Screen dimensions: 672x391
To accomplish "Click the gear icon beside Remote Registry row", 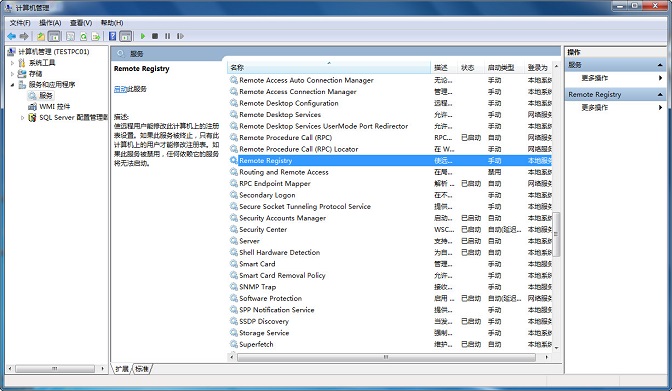I will [x=234, y=160].
